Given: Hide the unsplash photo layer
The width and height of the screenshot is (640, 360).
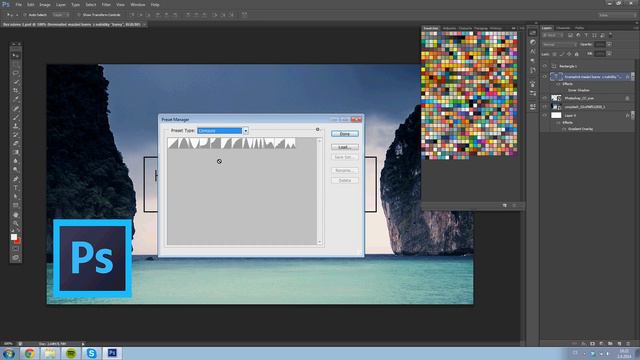Looking at the screenshot, I should click(x=544, y=107).
